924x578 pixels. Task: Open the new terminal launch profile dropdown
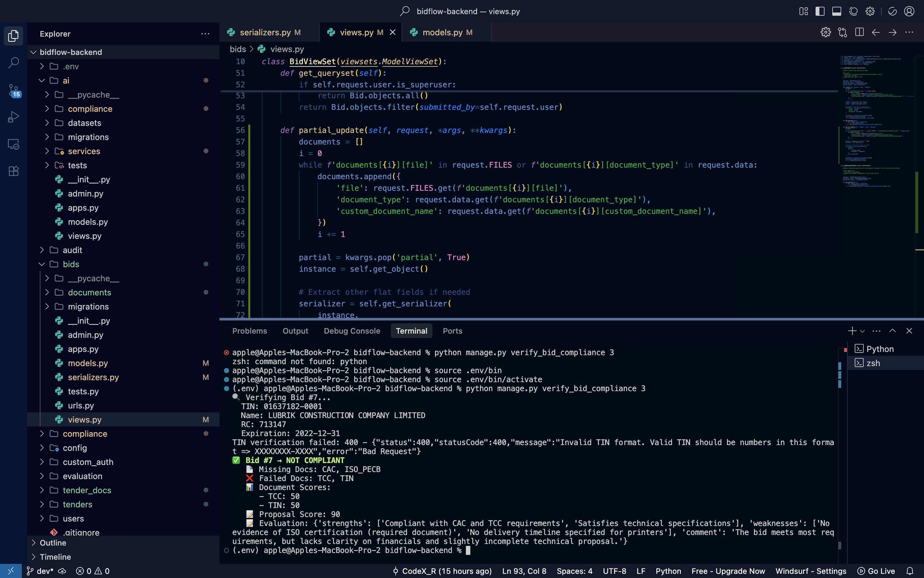(862, 331)
